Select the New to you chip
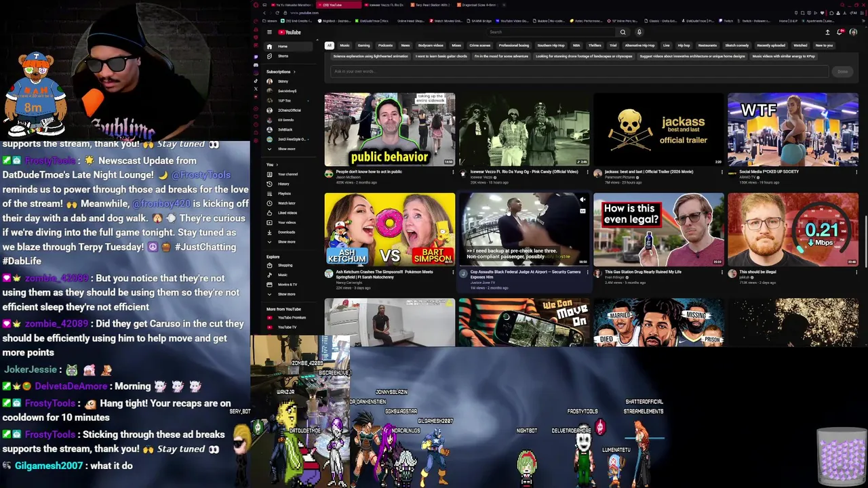The height and width of the screenshot is (488, 868). coord(824,45)
